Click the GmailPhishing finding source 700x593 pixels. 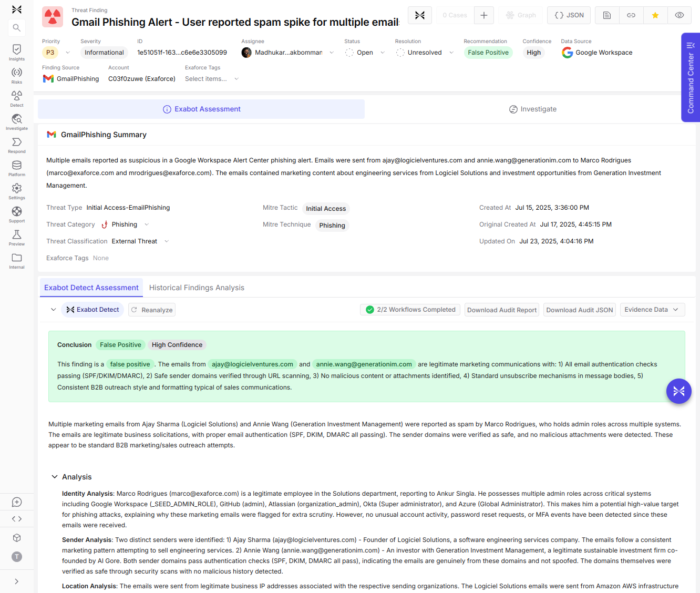(x=71, y=79)
